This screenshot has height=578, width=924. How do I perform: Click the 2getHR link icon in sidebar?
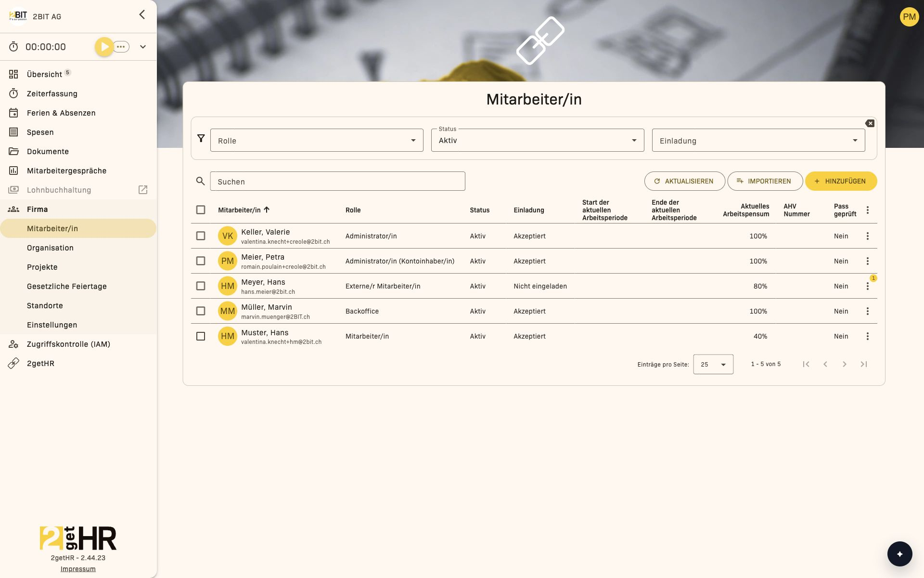pos(13,363)
